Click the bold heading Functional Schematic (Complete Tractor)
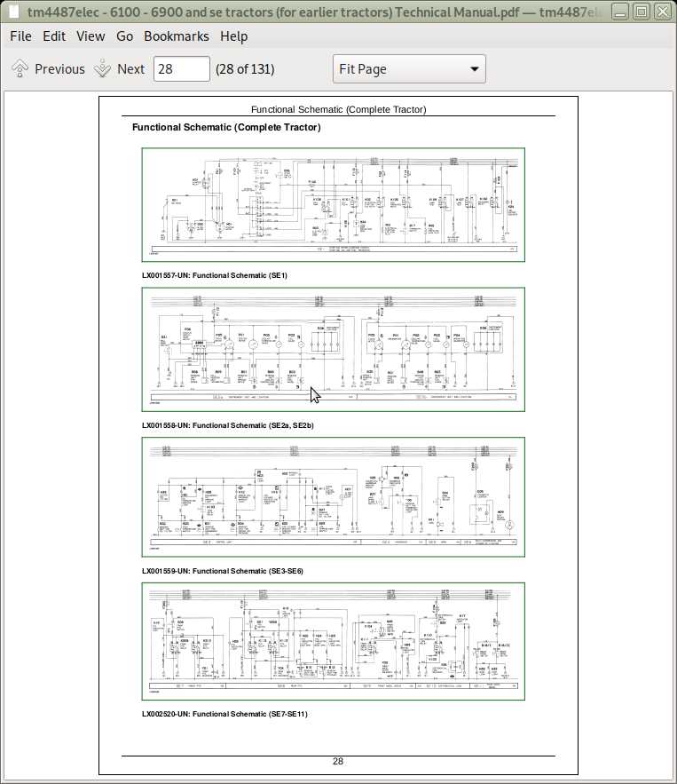This screenshot has height=784, width=677. click(x=226, y=127)
